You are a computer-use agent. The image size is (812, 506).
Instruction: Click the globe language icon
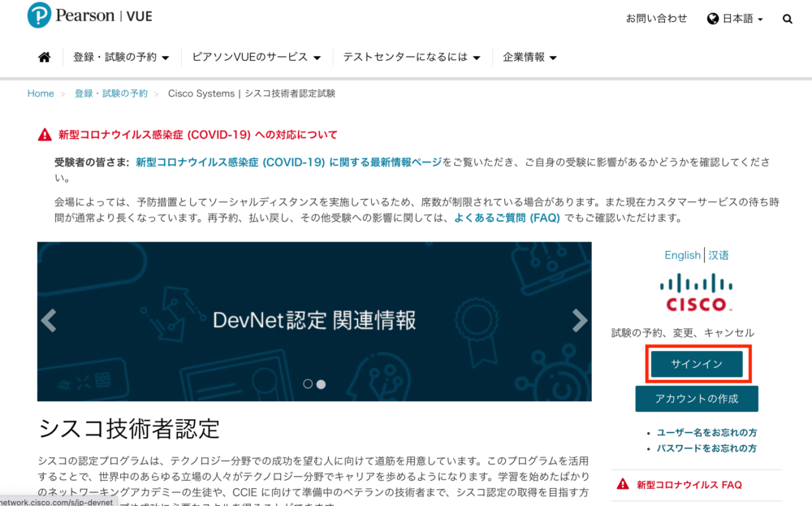click(713, 19)
